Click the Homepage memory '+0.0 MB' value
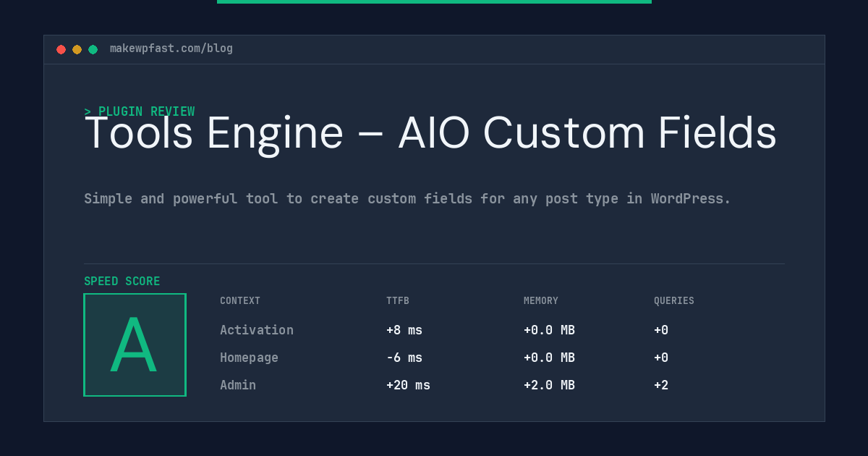This screenshot has width=868, height=456. point(549,358)
